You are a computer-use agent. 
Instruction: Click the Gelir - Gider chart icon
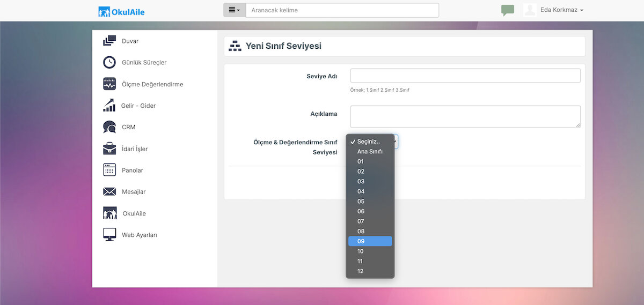pos(109,106)
